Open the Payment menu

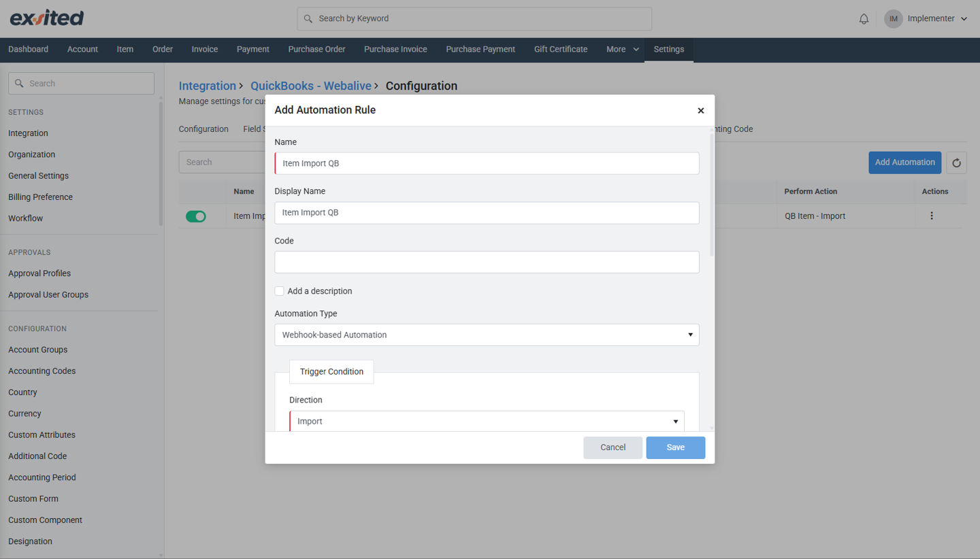coord(252,50)
